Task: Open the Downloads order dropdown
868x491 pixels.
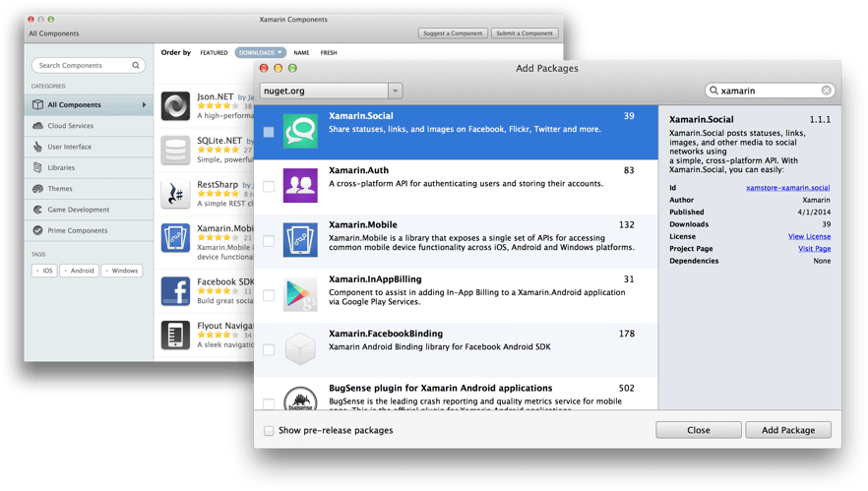Action: (x=261, y=53)
